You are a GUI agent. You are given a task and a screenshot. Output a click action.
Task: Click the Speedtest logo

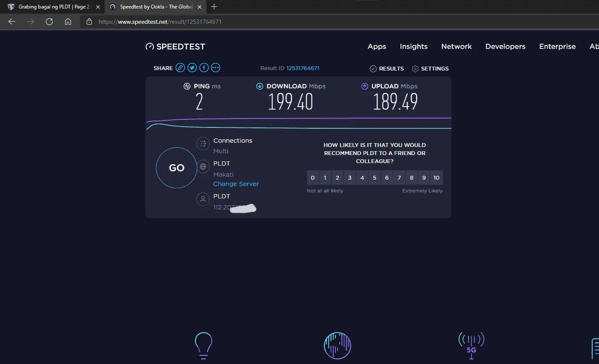pyautogui.click(x=176, y=46)
